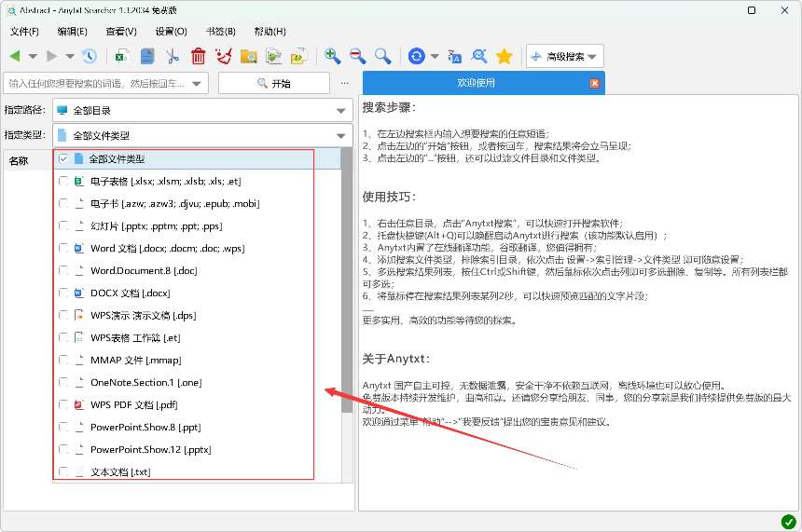Click the zoom in magnifier icon
The image size is (802, 532).
tap(333, 56)
